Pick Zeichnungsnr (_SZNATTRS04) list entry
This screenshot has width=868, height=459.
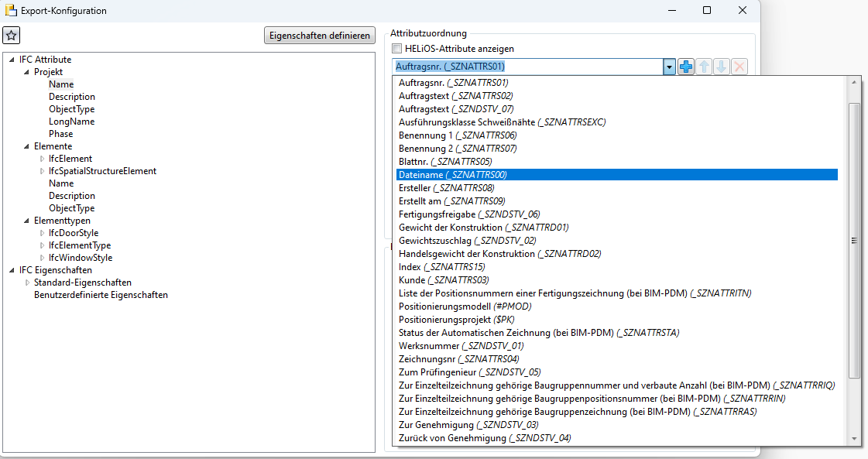click(458, 358)
